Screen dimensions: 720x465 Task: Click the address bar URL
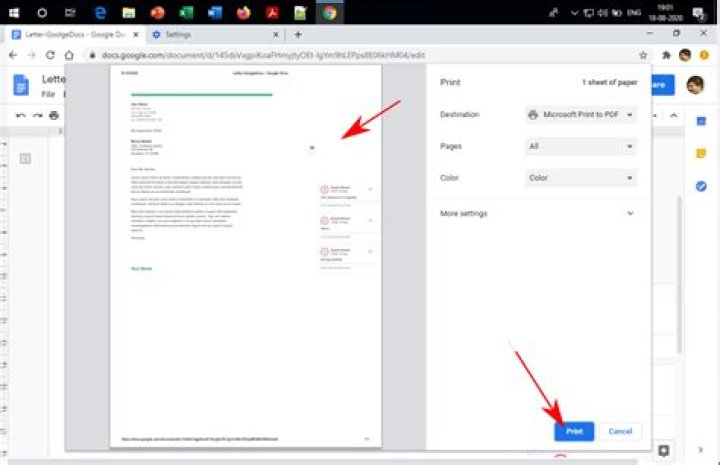point(263,55)
